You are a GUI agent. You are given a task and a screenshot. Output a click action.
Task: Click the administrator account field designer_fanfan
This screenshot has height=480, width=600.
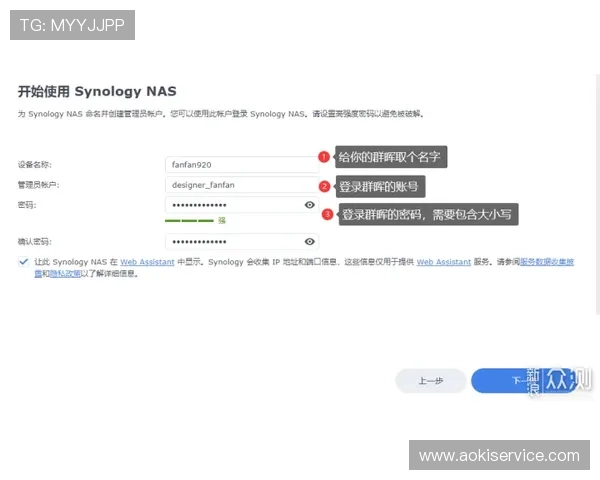pos(242,185)
